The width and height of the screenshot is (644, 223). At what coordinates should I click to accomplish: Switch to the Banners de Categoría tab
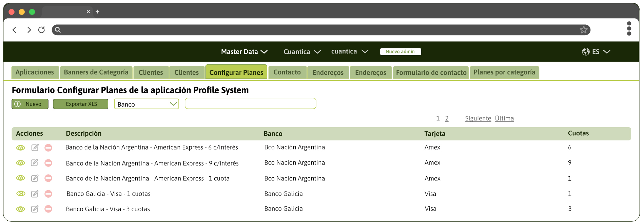coord(96,72)
